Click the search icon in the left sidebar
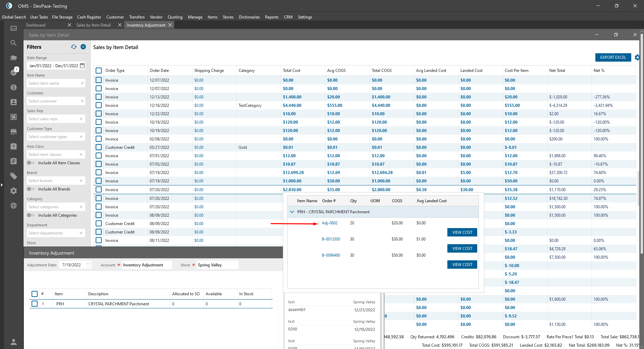Viewport: 644px width, 349px height. click(x=13, y=43)
